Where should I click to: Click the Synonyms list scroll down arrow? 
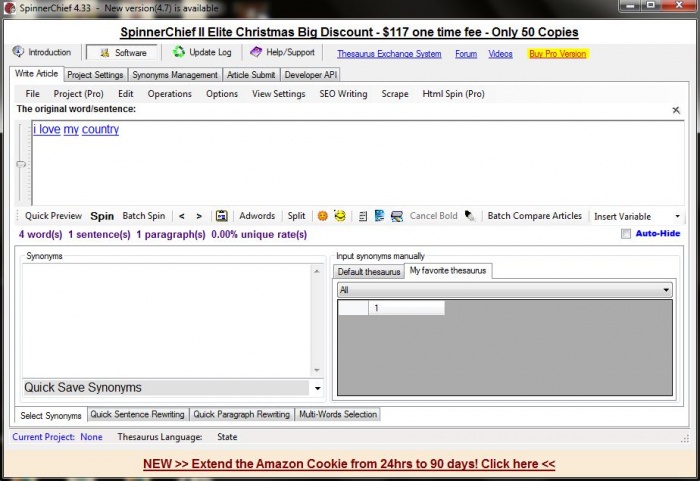(317, 370)
